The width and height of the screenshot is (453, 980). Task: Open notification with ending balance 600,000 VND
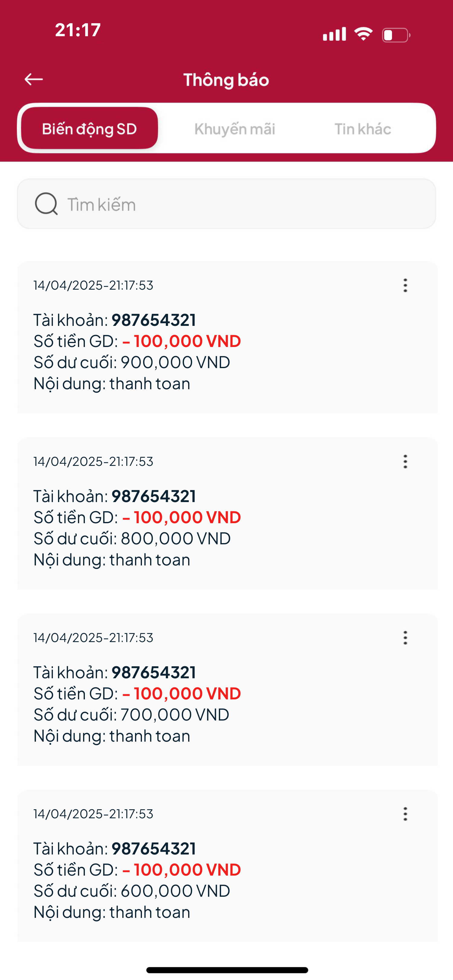pyautogui.click(x=228, y=865)
